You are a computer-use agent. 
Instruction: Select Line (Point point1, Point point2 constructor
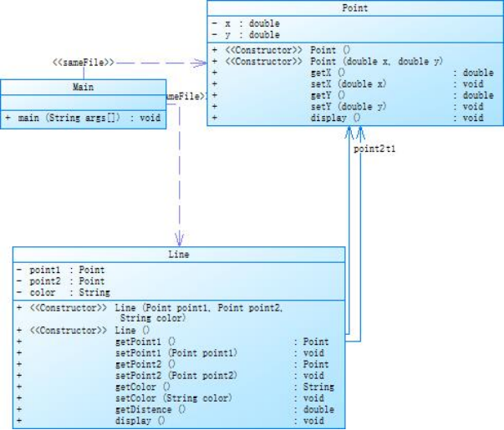point(150,313)
